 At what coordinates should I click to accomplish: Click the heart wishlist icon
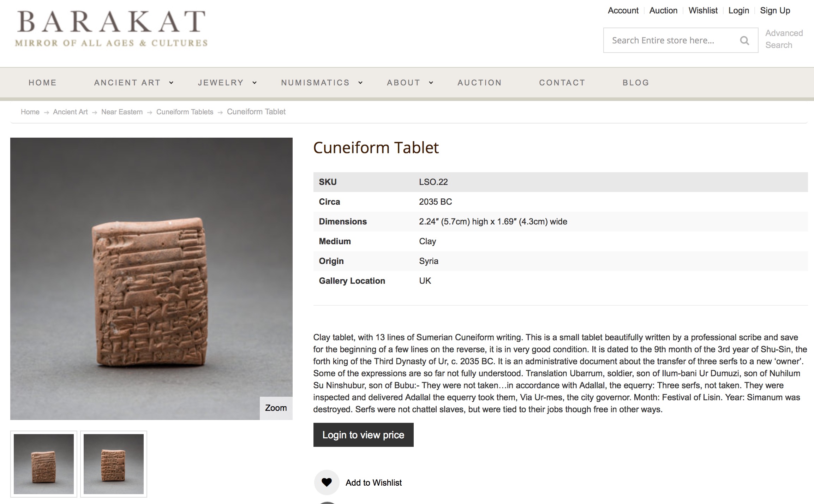point(327,482)
